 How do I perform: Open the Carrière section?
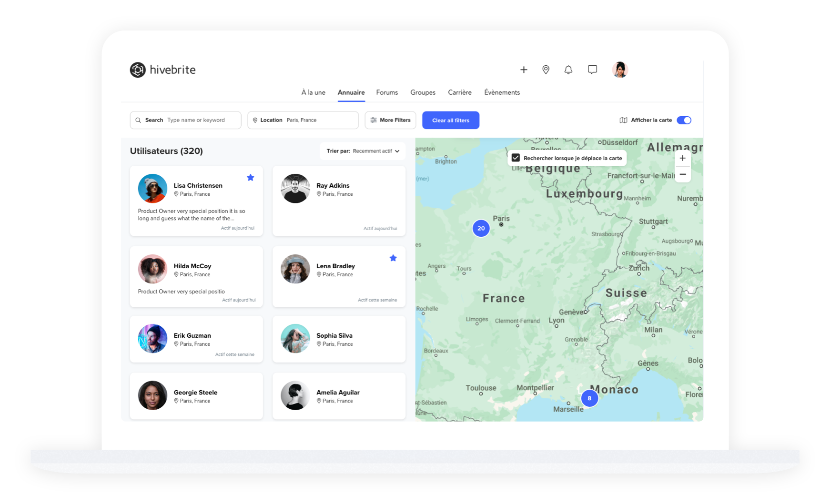click(x=459, y=92)
